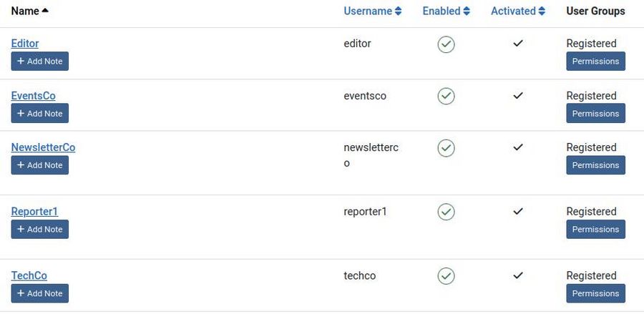The height and width of the screenshot is (314, 644).
Task: Sort table by Name column
Action: tap(30, 11)
